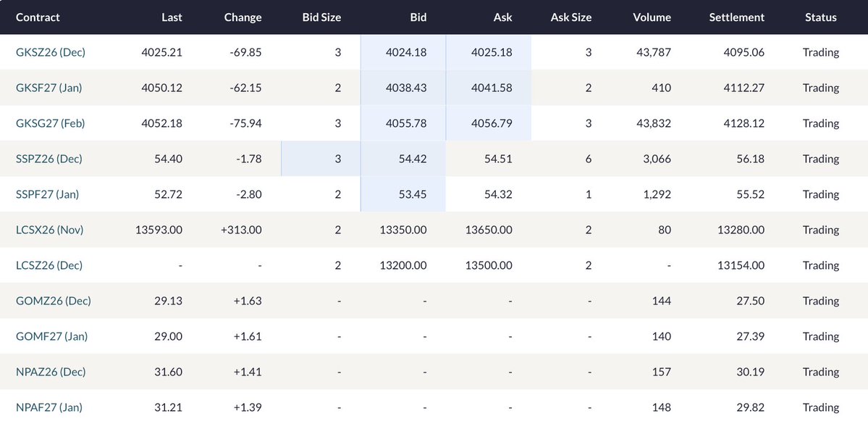
Task: Click the change value -75.94
Action: click(x=246, y=123)
